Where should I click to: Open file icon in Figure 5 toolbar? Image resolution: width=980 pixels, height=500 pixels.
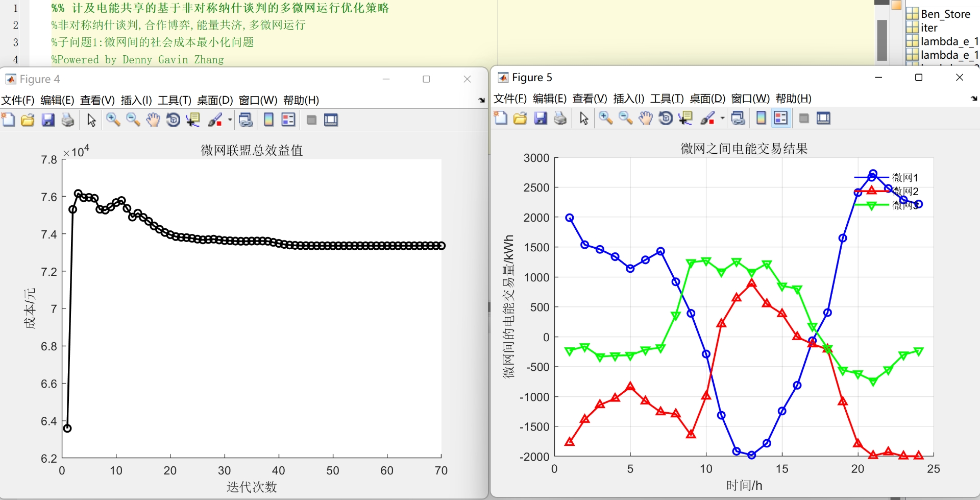coord(520,118)
